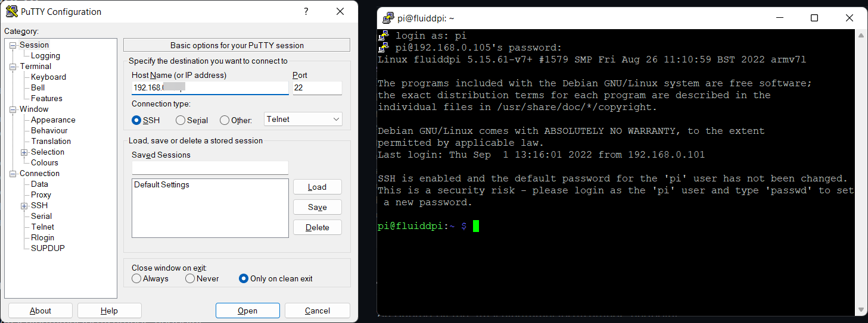
Task: Open the Logging category
Action: [x=45, y=55]
